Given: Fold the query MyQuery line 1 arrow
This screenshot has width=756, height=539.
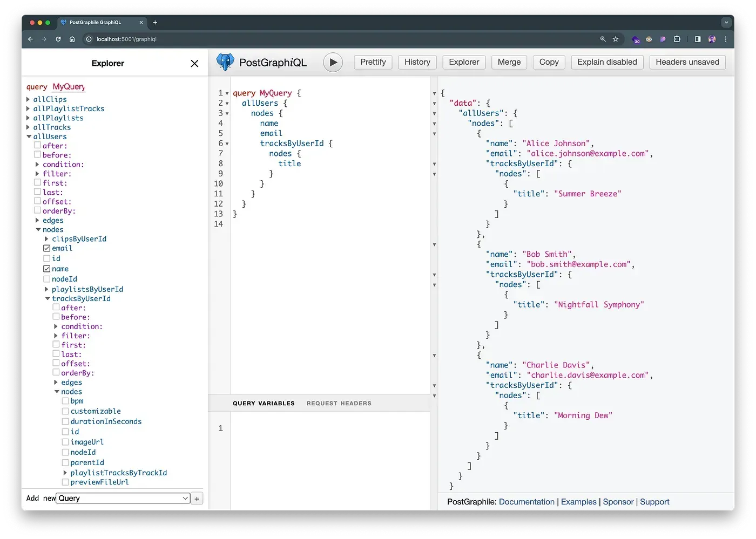Looking at the screenshot, I should click(227, 94).
